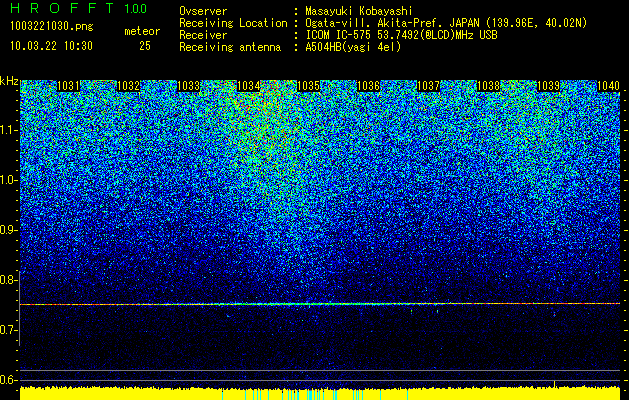Click the meteor count value 25

[145, 46]
